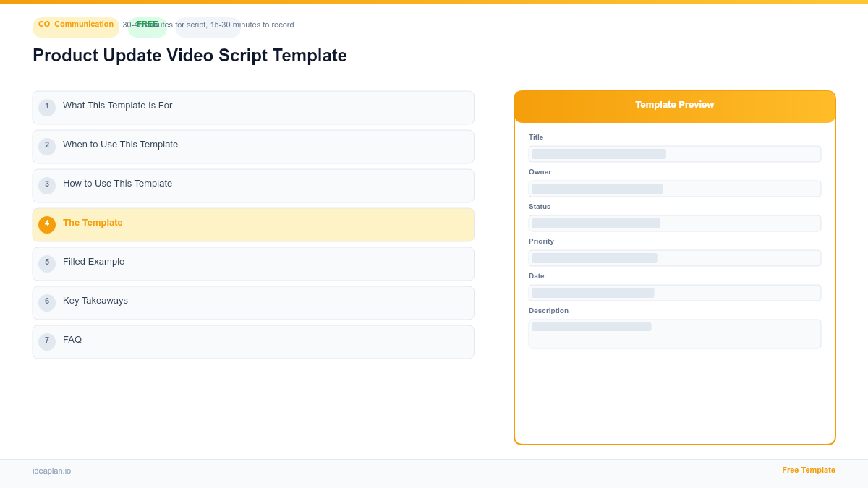The image size is (868, 488).
Task: Click the number 3 step badge
Action: pyautogui.click(x=47, y=185)
